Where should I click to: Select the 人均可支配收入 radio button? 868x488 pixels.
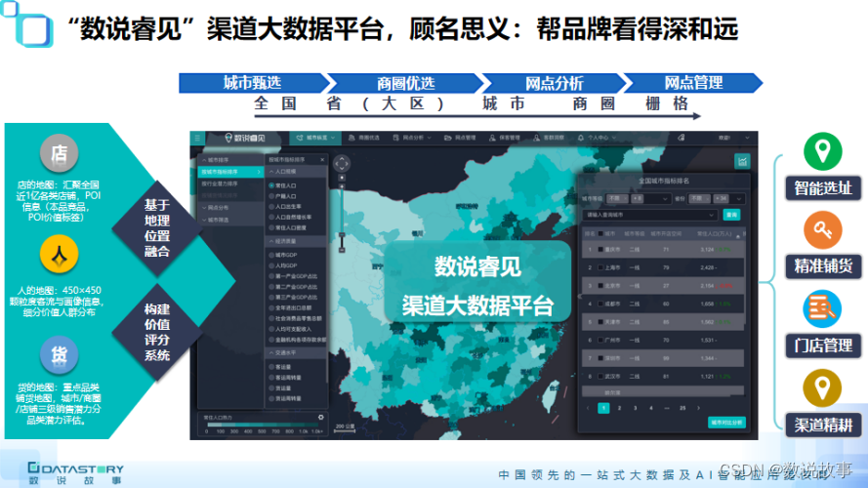coord(271,329)
